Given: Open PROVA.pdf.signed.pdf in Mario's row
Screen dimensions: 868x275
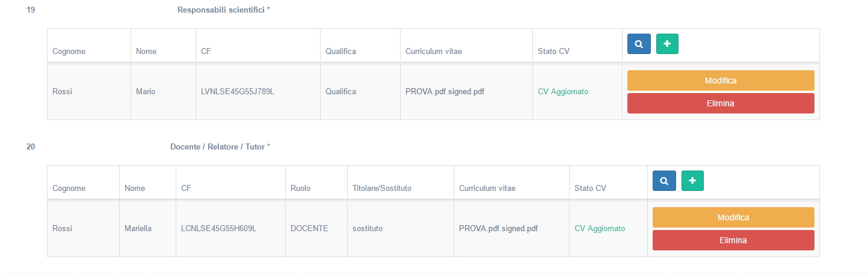Looking at the screenshot, I should (445, 92).
